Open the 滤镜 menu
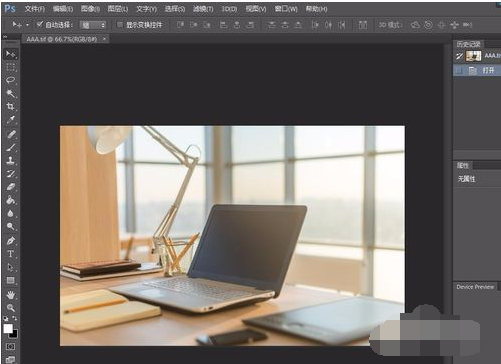The width and height of the screenshot is (501, 364). click(x=203, y=9)
